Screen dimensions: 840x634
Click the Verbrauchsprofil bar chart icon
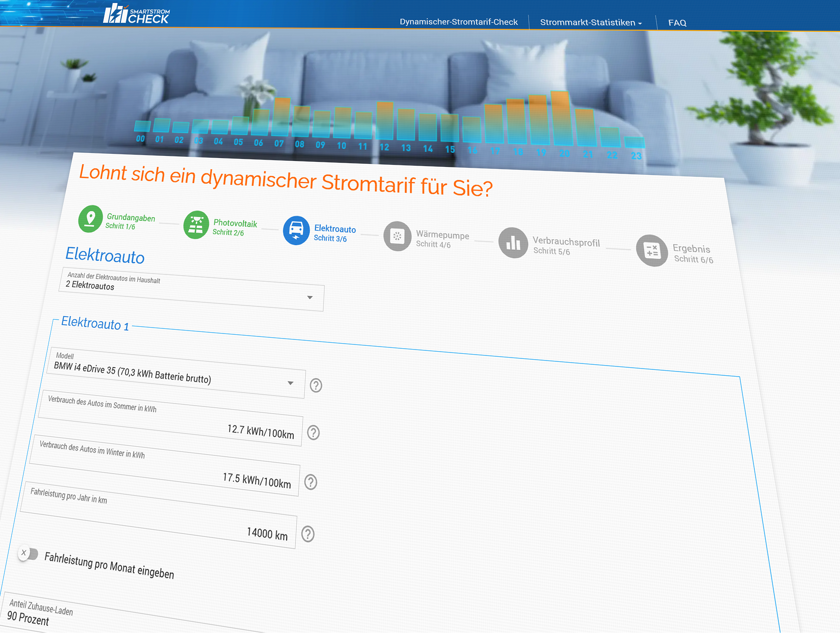513,243
